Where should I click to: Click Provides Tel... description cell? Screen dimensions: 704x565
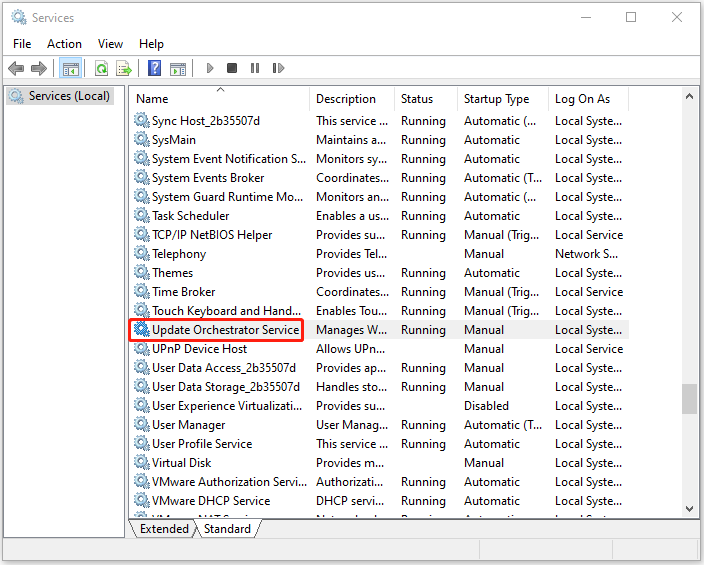[351, 254]
